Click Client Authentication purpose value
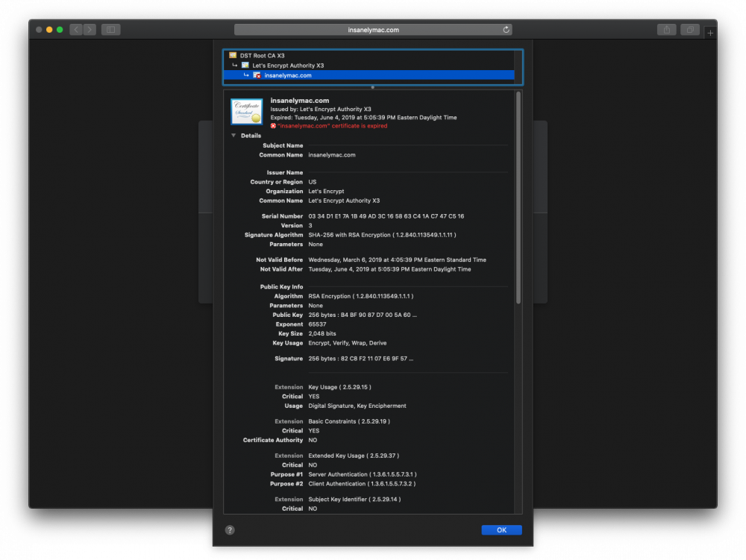 point(362,484)
